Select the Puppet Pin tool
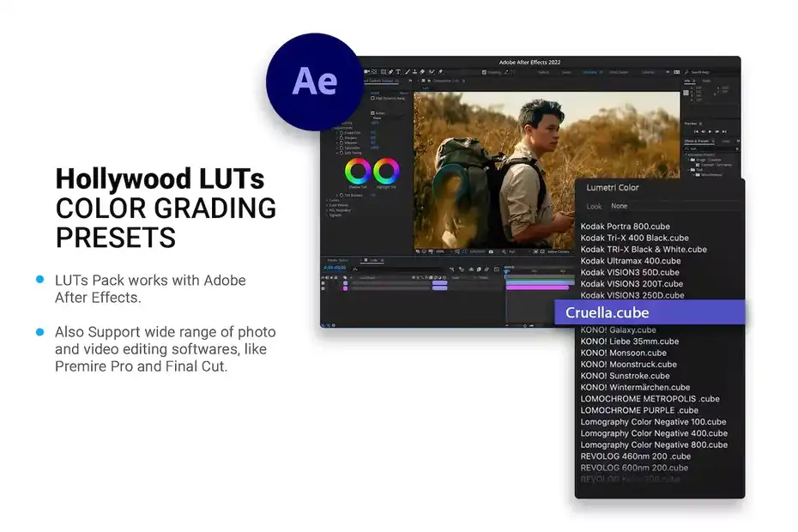This screenshot has height=532, width=798. [441, 72]
